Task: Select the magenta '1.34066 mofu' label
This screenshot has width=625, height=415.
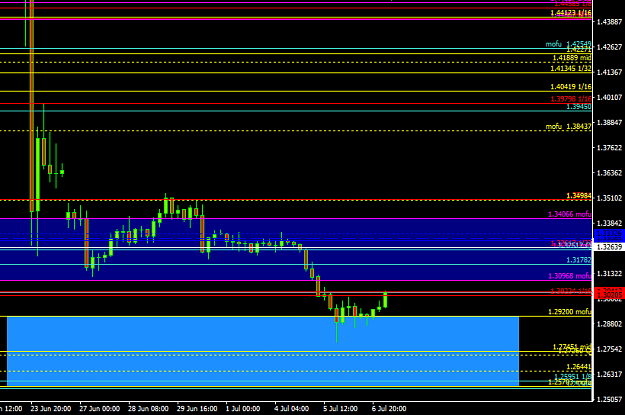Action: pyautogui.click(x=570, y=214)
